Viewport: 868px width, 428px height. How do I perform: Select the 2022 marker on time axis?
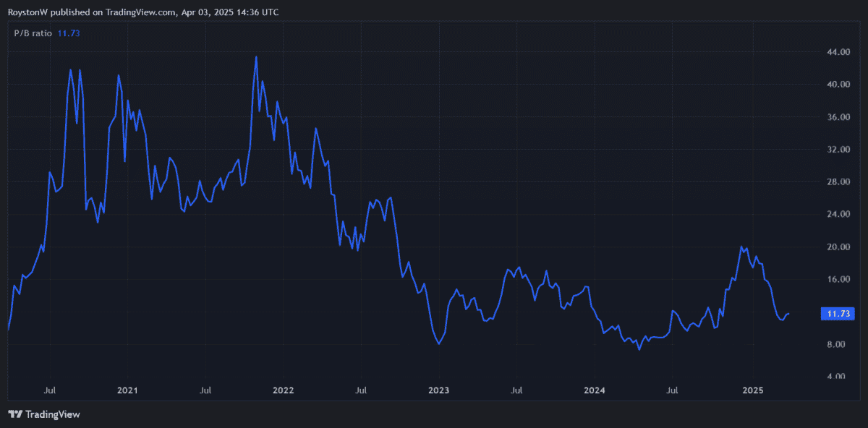(283, 390)
